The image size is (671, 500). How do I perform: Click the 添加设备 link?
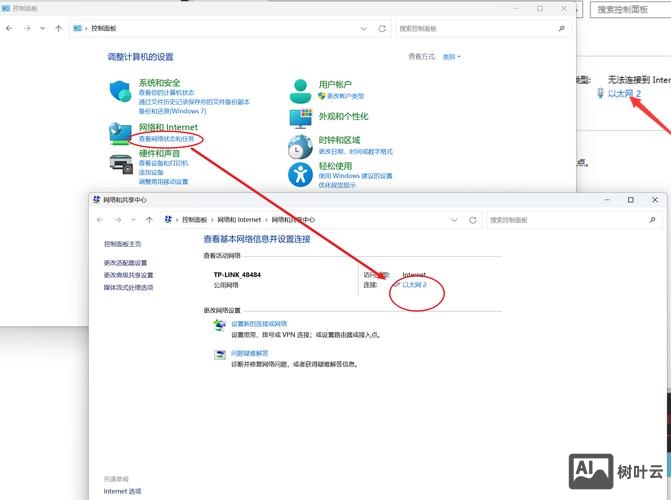pos(151,172)
